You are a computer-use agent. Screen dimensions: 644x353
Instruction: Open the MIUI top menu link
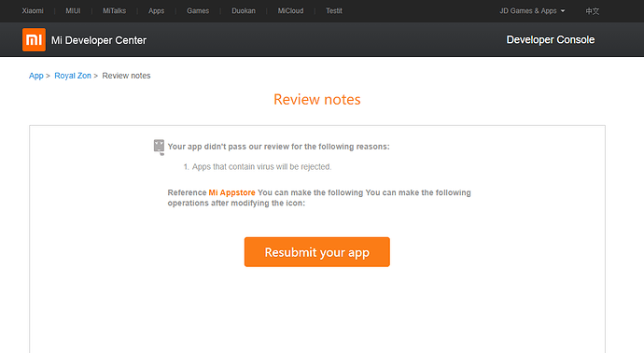[73, 11]
